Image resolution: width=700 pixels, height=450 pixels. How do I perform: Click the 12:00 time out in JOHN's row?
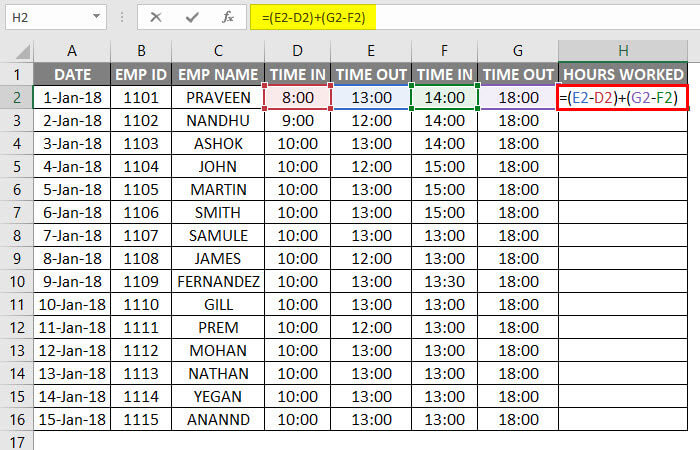click(371, 167)
